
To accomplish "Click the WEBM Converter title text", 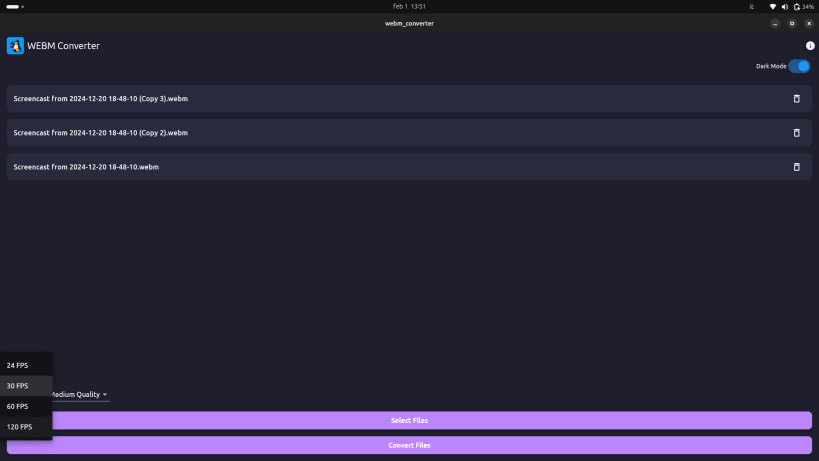I will [63, 46].
